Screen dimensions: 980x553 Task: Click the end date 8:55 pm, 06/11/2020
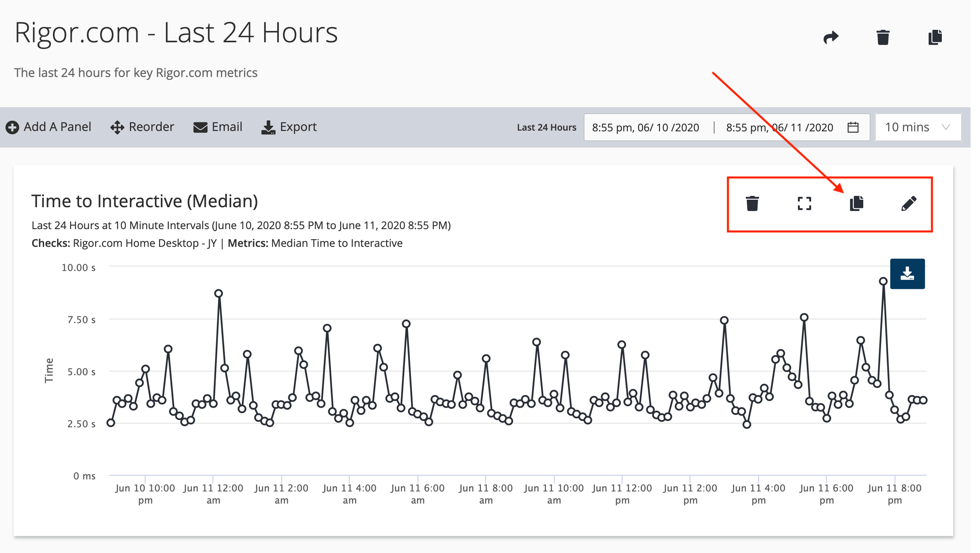(779, 127)
